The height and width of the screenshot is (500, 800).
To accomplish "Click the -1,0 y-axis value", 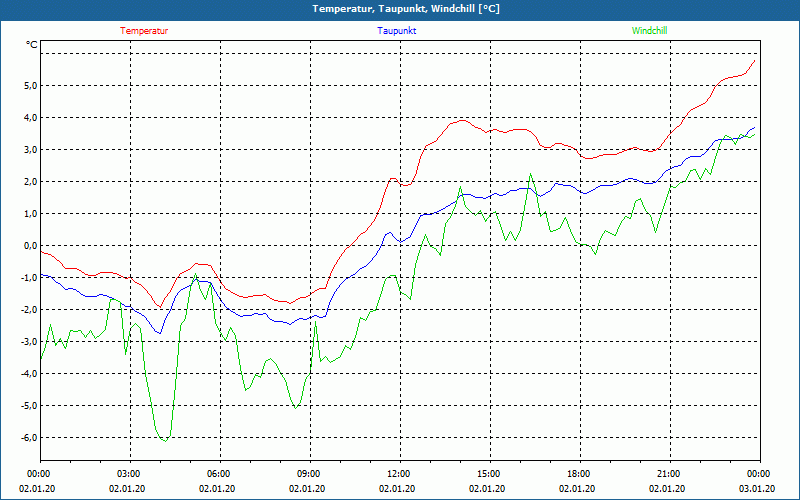I will 29,278.
